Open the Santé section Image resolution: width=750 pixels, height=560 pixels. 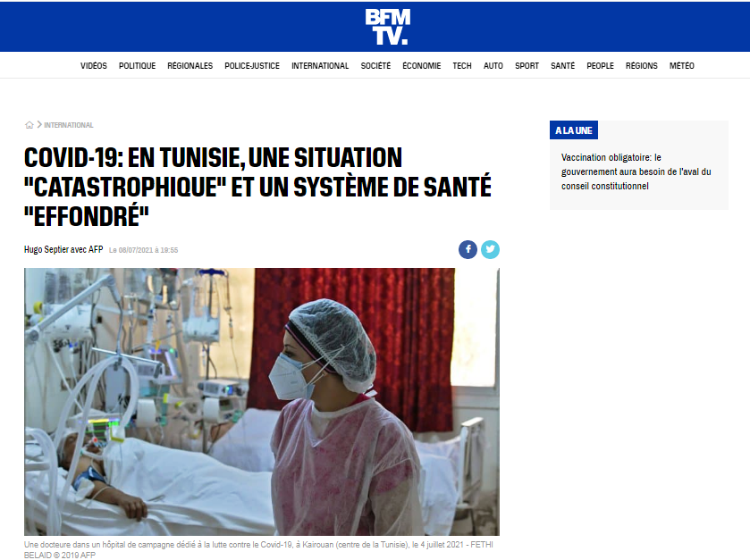tap(562, 66)
